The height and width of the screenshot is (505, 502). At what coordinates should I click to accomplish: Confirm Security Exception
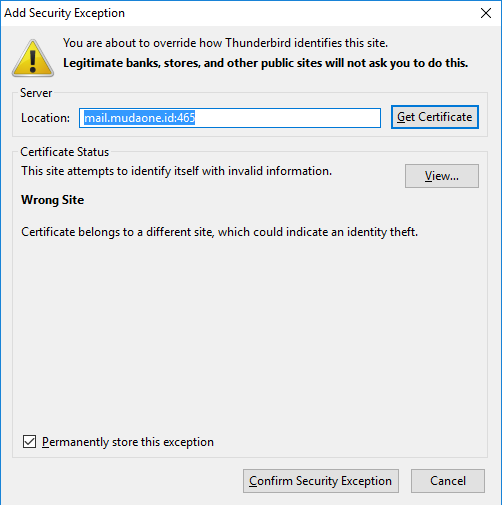321,481
